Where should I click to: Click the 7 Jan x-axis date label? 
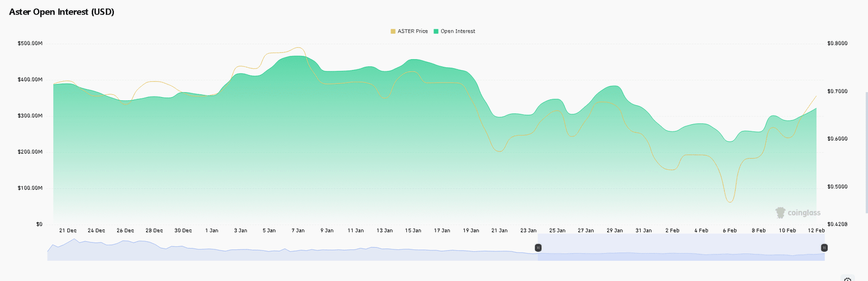coord(298,231)
